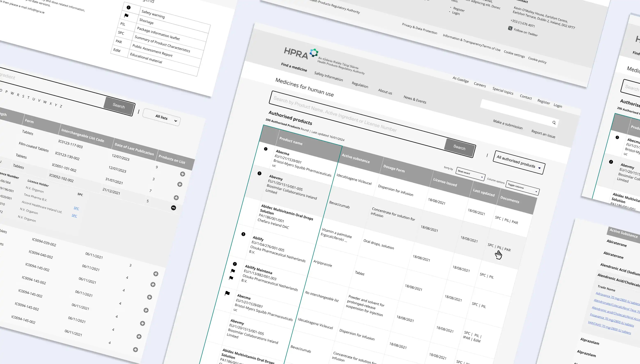
Task: Click letter Z in alphabet filter
Action: [61, 106]
